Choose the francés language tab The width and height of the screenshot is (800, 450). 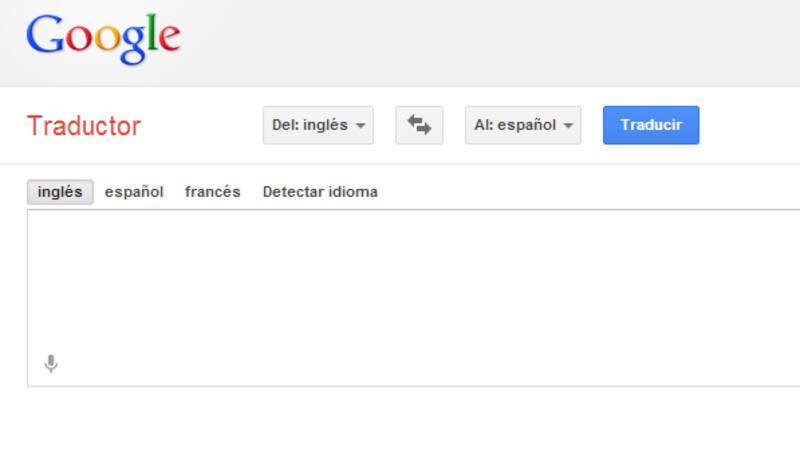point(212,192)
